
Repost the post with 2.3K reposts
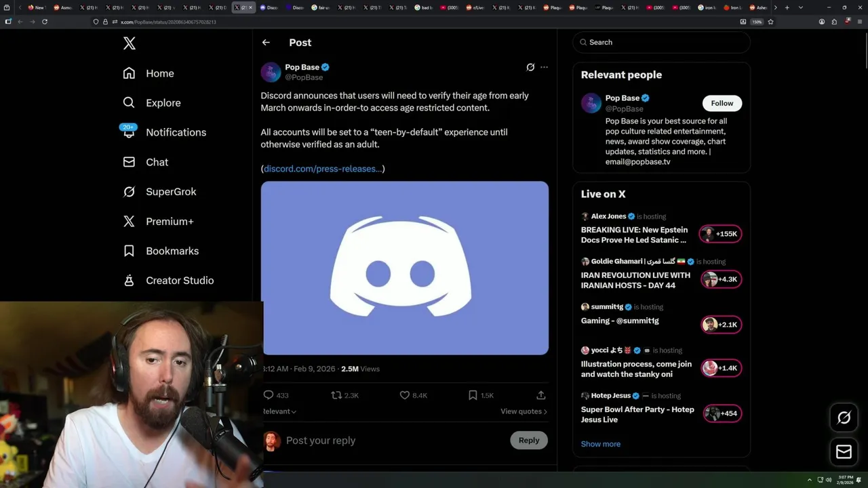336,395
